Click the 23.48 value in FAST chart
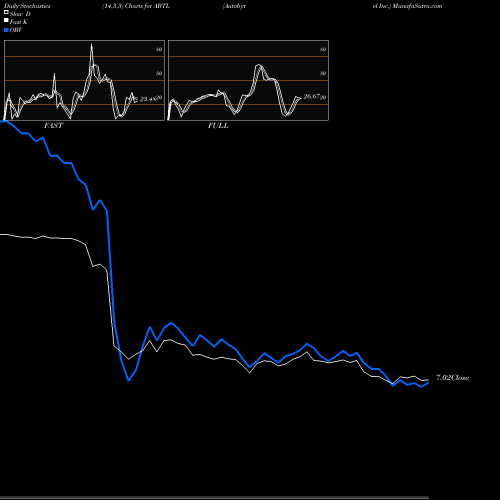This screenshot has width=500, height=500. coord(148,99)
